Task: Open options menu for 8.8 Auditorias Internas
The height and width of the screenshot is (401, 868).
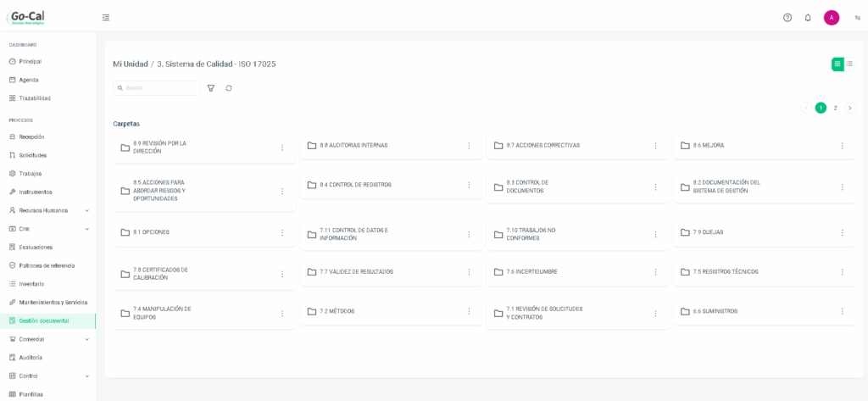Action: tap(469, 146)
